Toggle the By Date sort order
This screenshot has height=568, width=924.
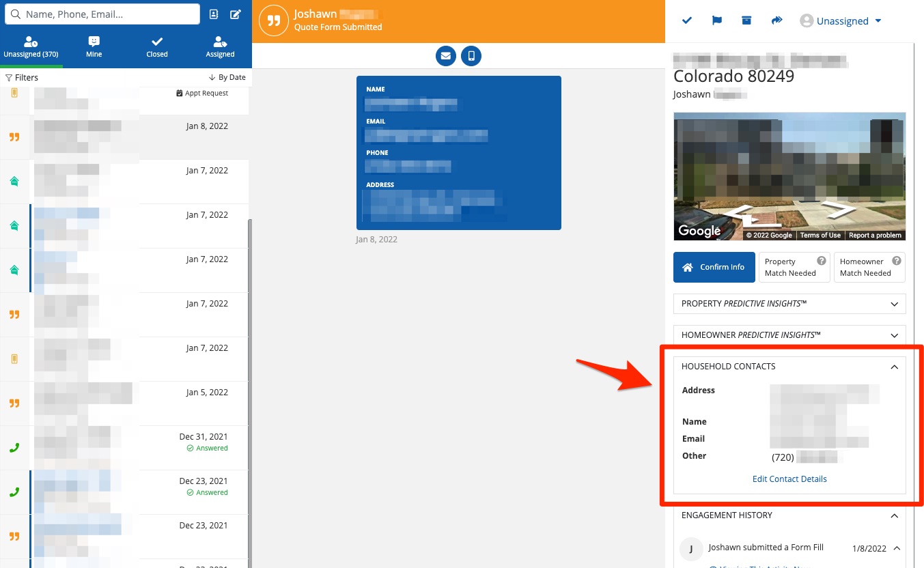[x=227, y=78]
